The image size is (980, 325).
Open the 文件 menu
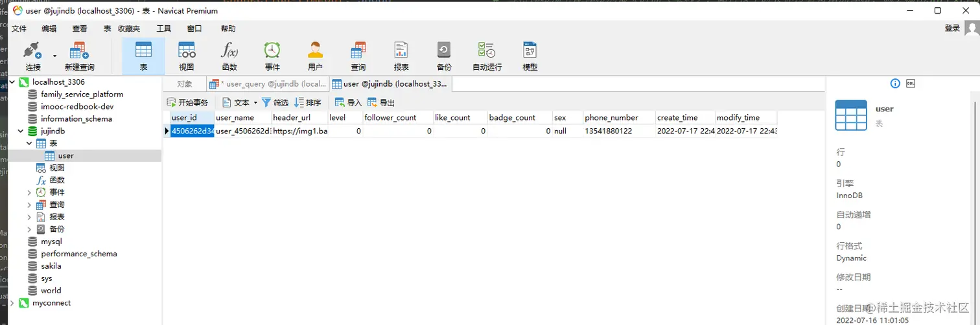(x=19, y=28)
